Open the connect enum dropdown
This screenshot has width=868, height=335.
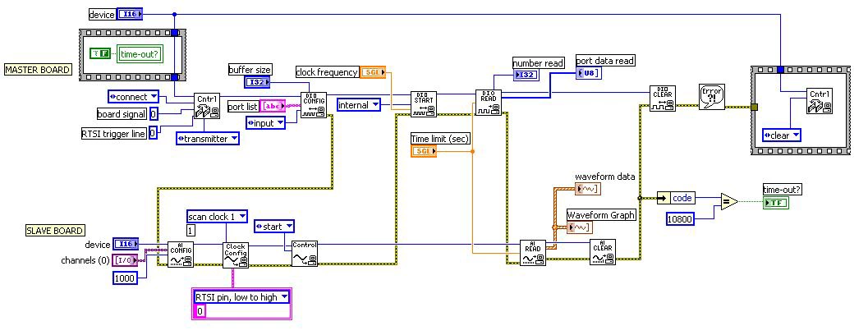pyautogui.click(x=133, y=97)
